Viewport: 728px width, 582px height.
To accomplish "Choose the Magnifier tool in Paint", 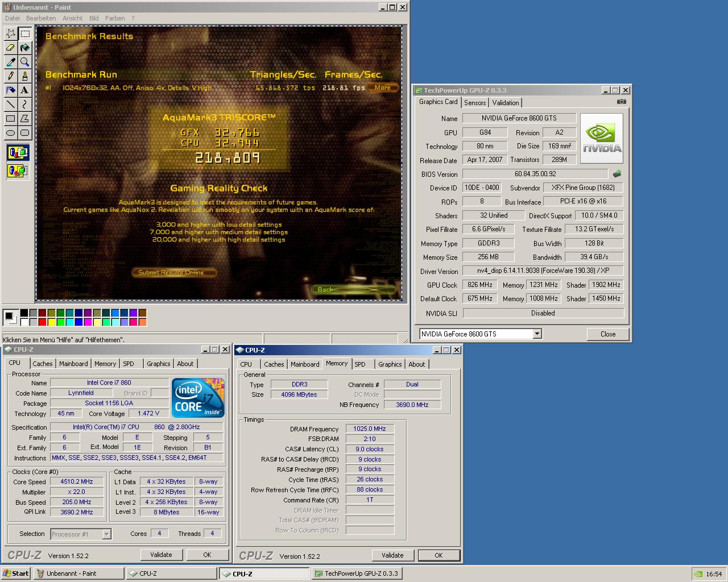I will [x=25, y=62].
